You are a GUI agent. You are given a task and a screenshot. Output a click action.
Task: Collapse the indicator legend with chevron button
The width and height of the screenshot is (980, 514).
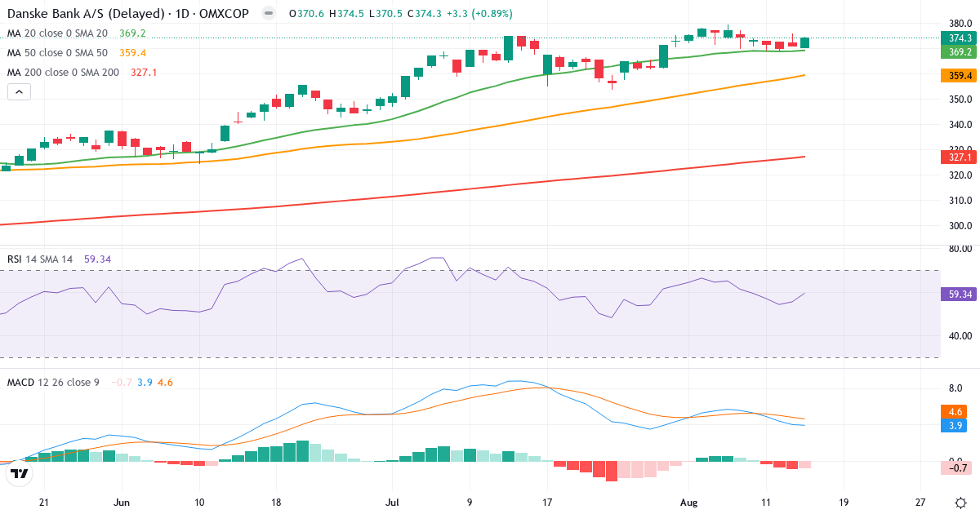pyautogui.click(x=19, y=92)
